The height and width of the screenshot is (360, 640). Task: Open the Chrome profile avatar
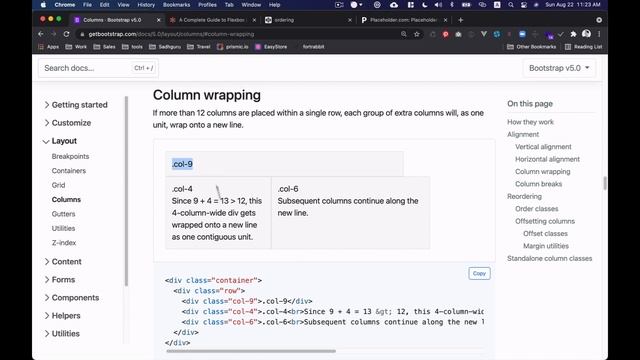click(587, 34)
